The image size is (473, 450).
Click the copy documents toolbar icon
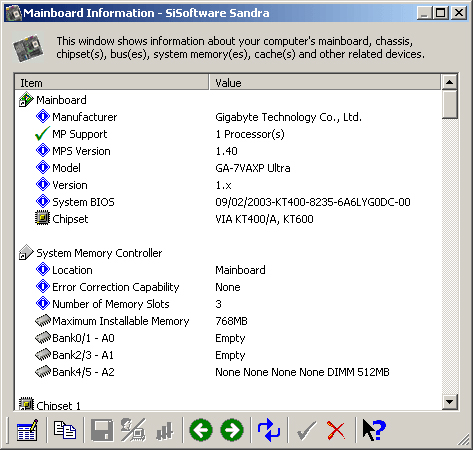[x=65, y=430]
